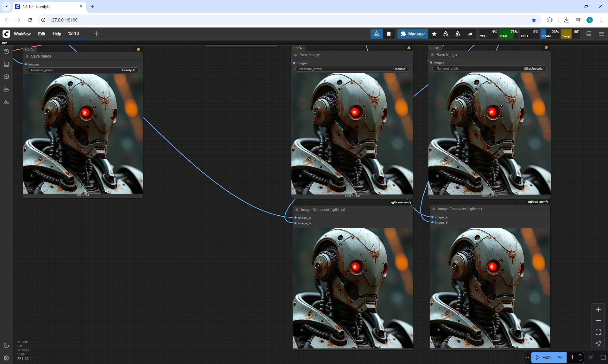Toggle the bottom panel icon in header
608x364 pixels.
coord(589,34)
